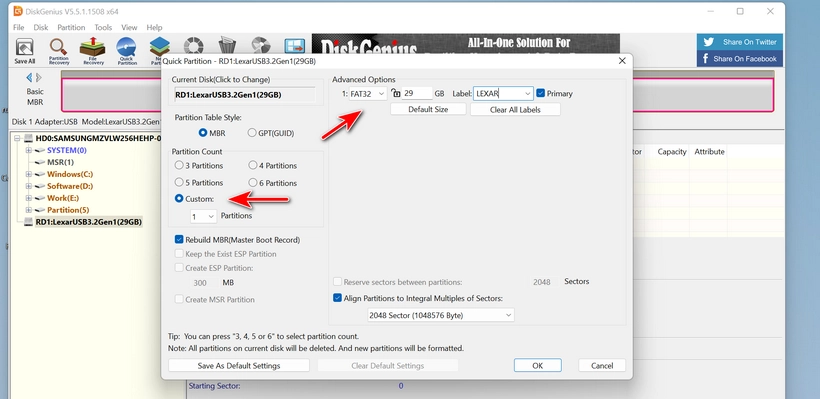
Task: Open the Partition Recovery tool
Action: click(x=59, y=51)
